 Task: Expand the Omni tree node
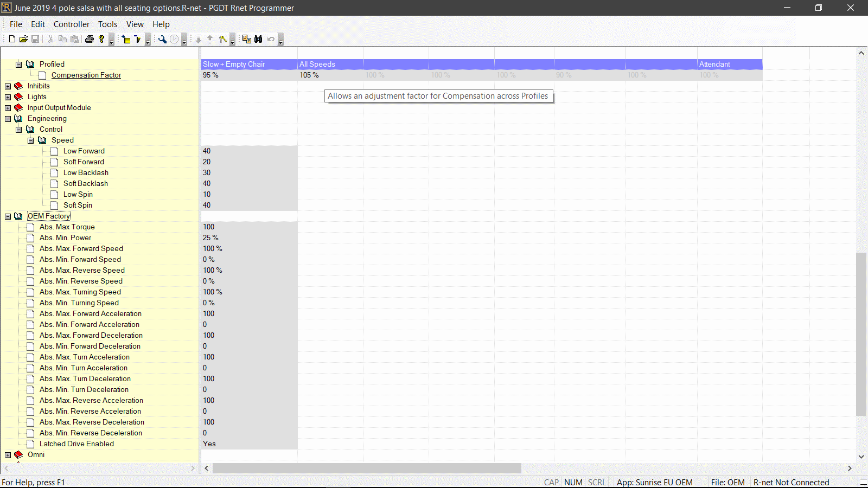click(8, 455)
